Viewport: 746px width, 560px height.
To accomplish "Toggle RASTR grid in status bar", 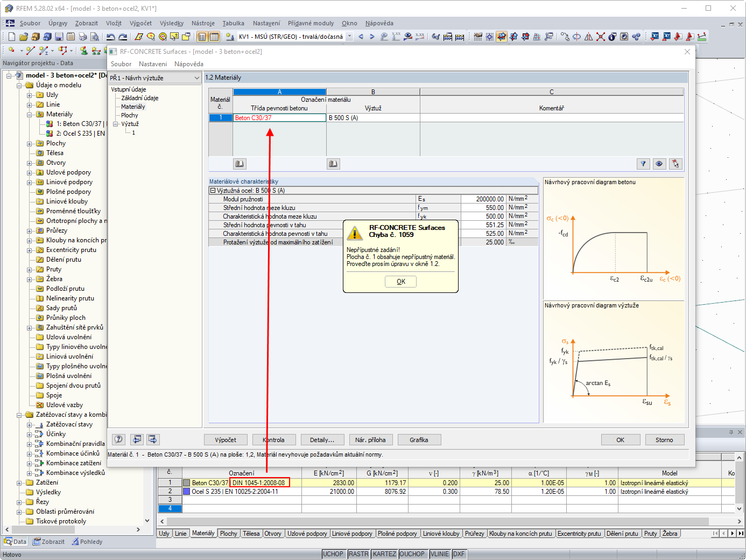I will (x=358, y=554).
